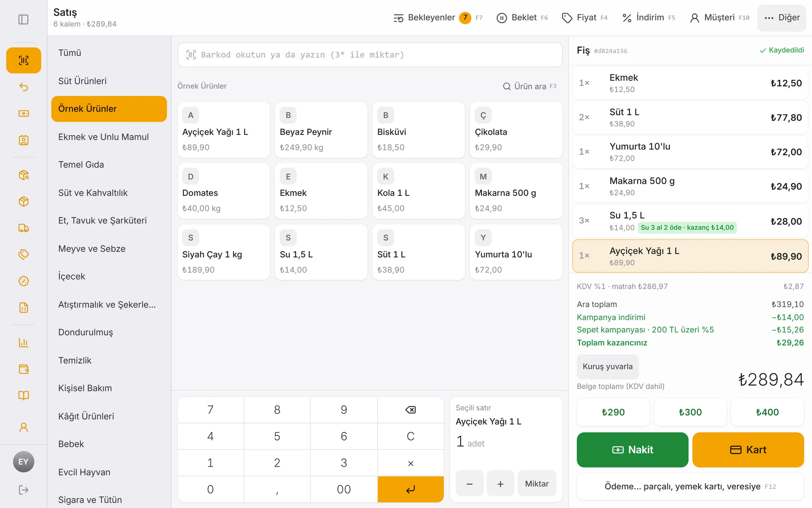Open the stock box icon in sidebar
This screenshot has width=812, height=508.
tap(24, 201)
